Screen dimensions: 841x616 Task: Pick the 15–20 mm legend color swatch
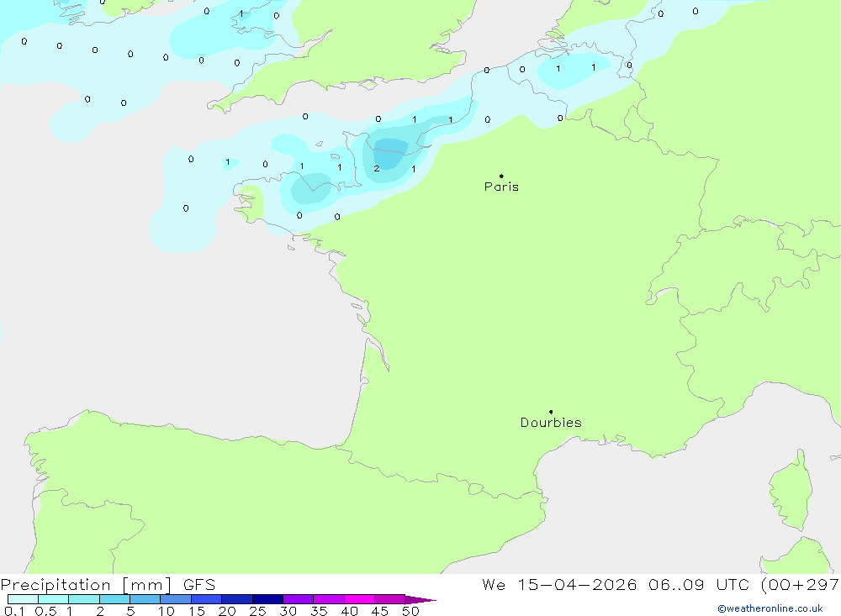[207, 599]
